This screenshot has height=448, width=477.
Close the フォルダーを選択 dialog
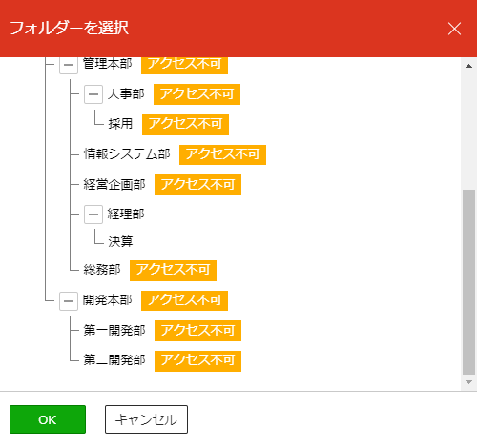tap(454, 29)
